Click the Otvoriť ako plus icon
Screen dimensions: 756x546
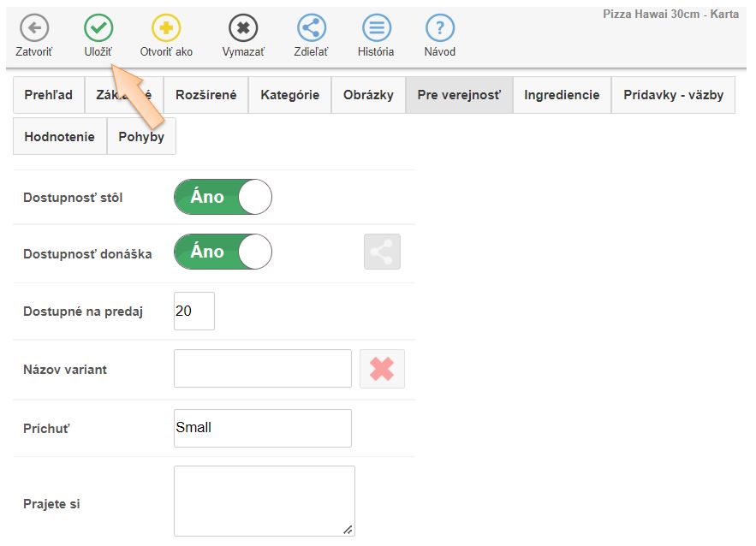166,28
